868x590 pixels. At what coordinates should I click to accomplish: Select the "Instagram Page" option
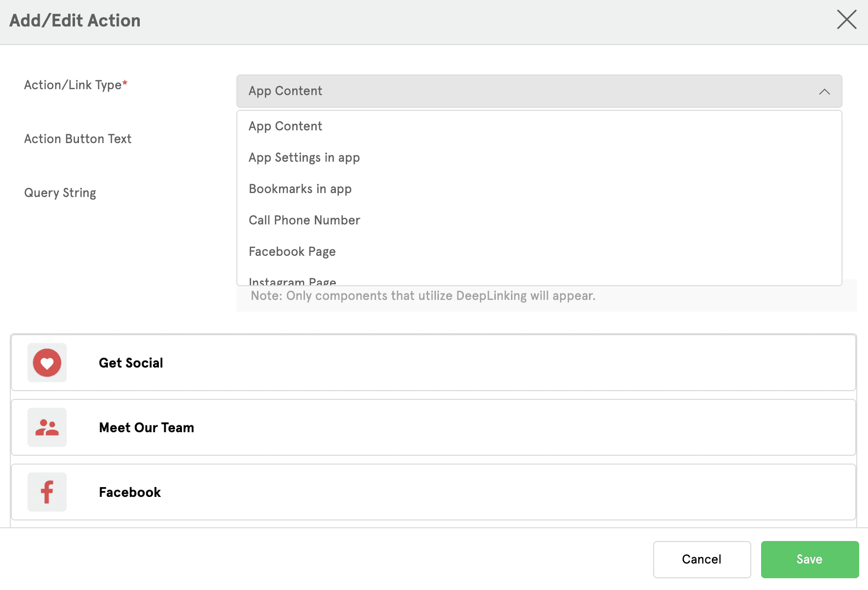click(x=292, y=281)
